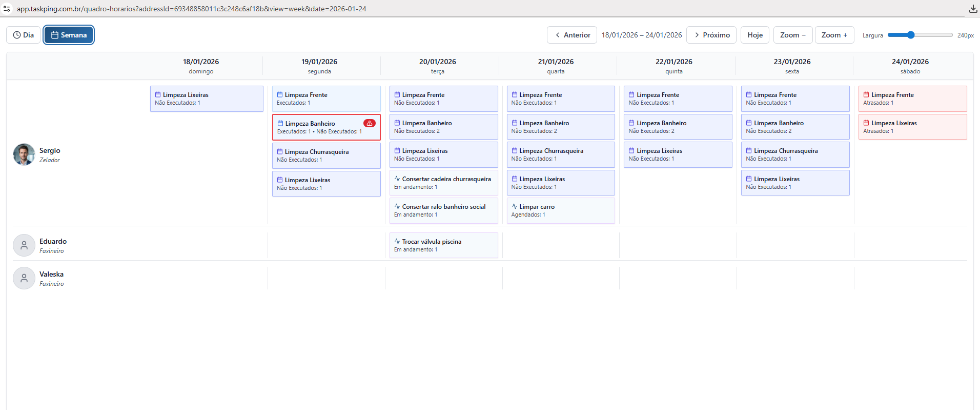980x410 pixels.
Task: Click calendar icon on Sunday's Limpeza Lixeiras
Action: click(x=158, y=94)
